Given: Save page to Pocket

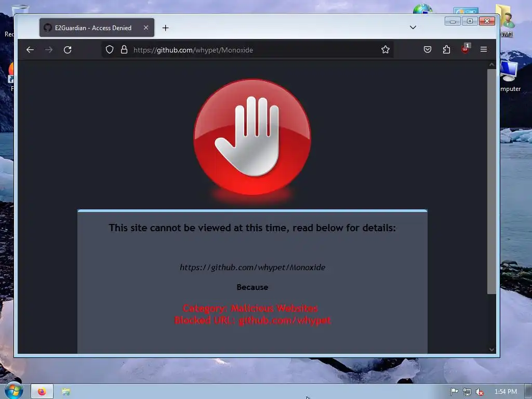Looking at the screenshot, I should [428, 49].
